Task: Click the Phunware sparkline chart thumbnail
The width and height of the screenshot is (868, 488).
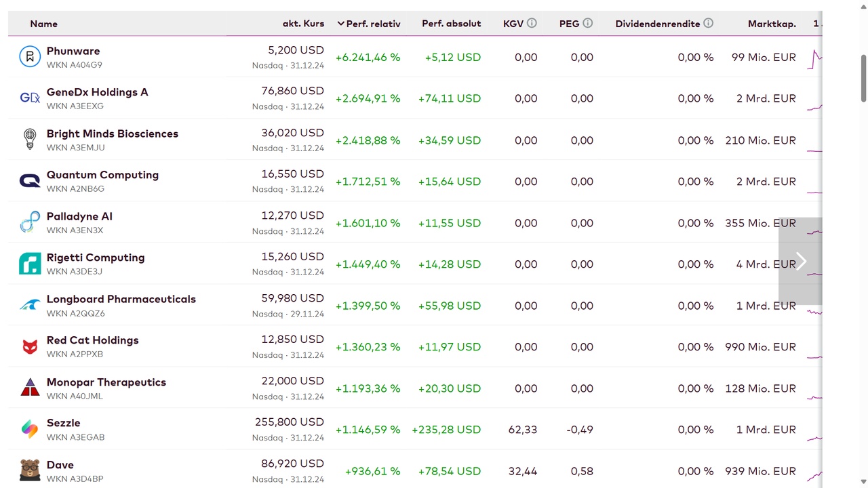Action: [814, 58]
